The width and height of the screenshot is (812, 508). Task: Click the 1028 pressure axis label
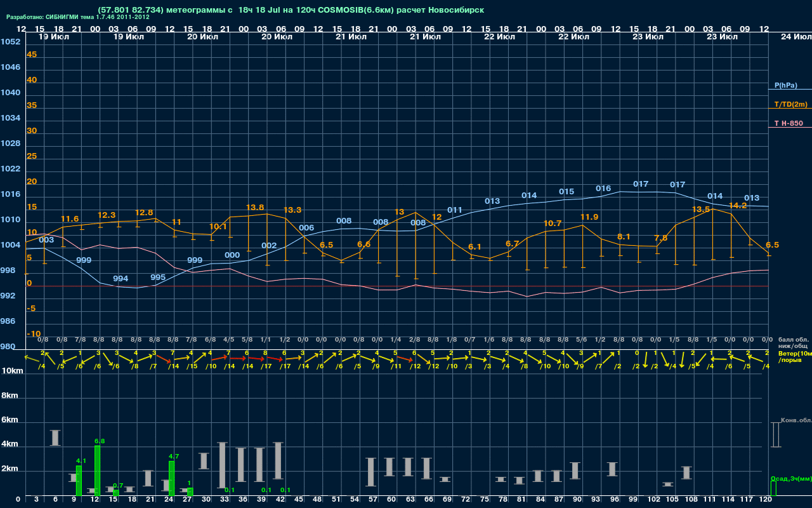click(10, 144)
